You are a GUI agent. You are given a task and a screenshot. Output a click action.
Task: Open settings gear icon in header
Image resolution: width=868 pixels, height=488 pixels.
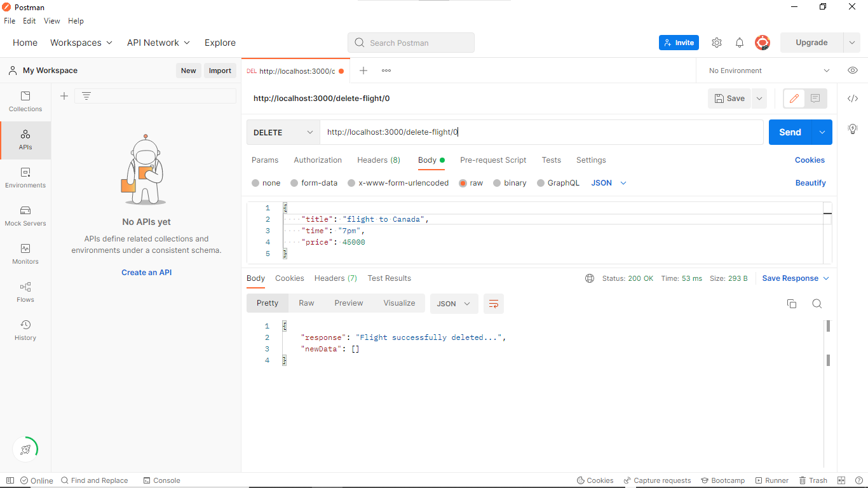click(717, 43)
